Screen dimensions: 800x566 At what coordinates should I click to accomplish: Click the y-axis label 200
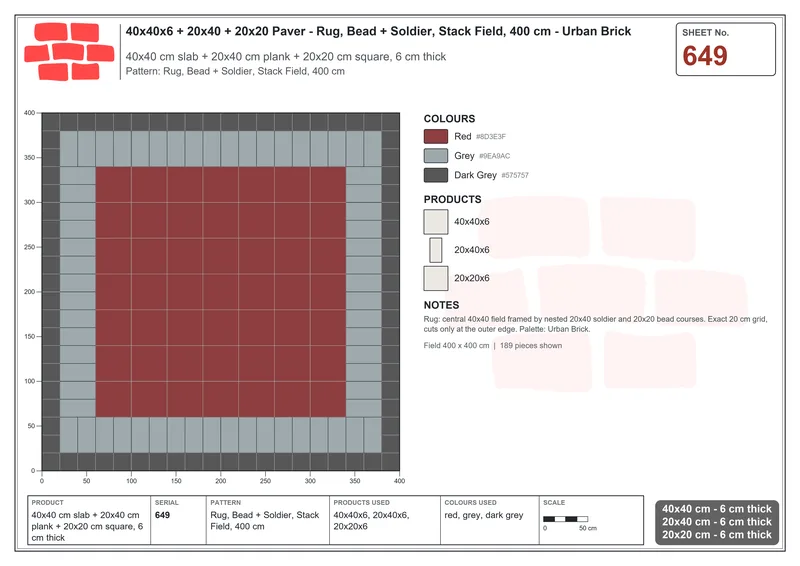[x=29, y=292]
